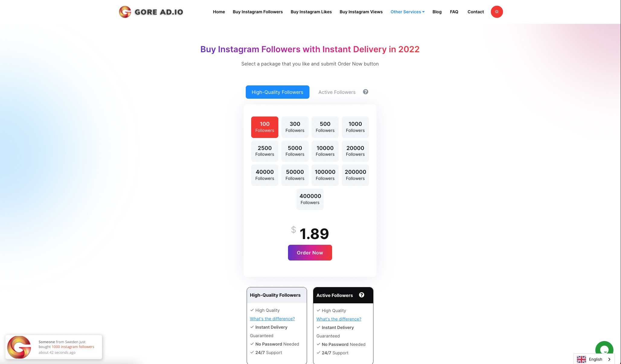
Task: Select the 20000 Followers package option
Action: [355, 151]
